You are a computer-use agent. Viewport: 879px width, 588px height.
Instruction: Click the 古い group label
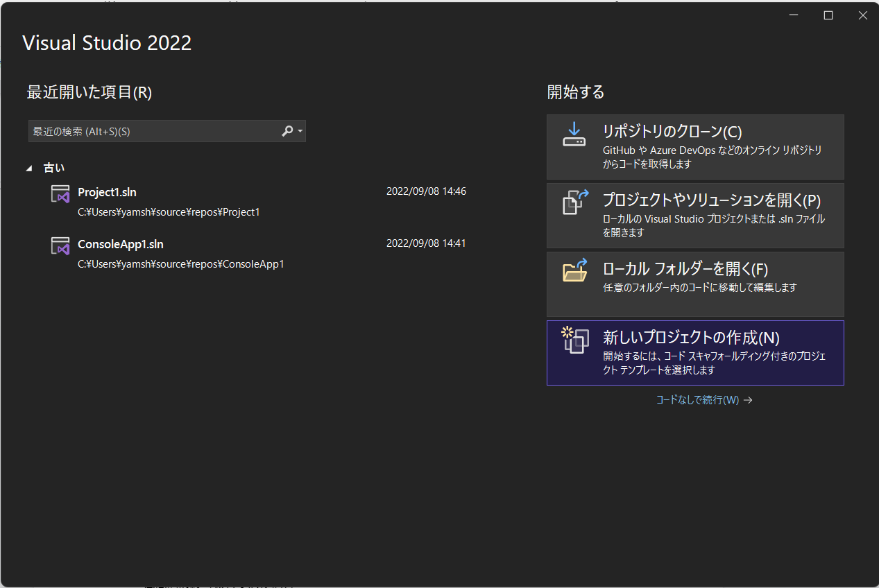pyautogui.click(x=54, y=168)
